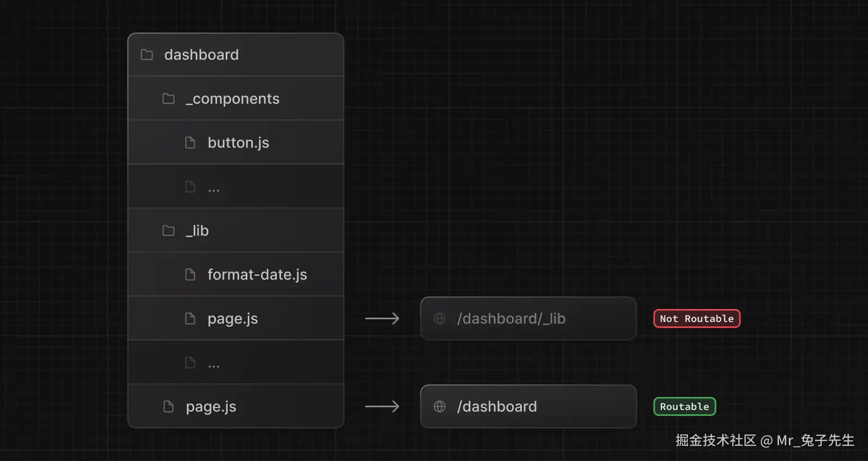Click the arrow pointing to /dashboard/_lib
868x461 pixels.
click(x=382, y=319)
